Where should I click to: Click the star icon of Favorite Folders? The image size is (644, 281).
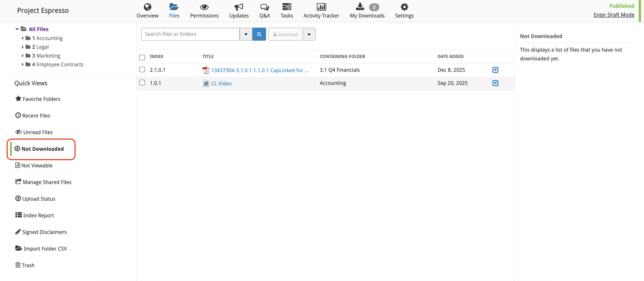click(x=18, y=98)
